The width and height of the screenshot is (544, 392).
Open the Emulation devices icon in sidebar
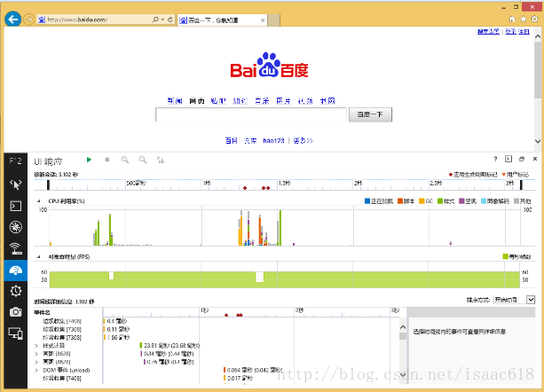(16, 333)
